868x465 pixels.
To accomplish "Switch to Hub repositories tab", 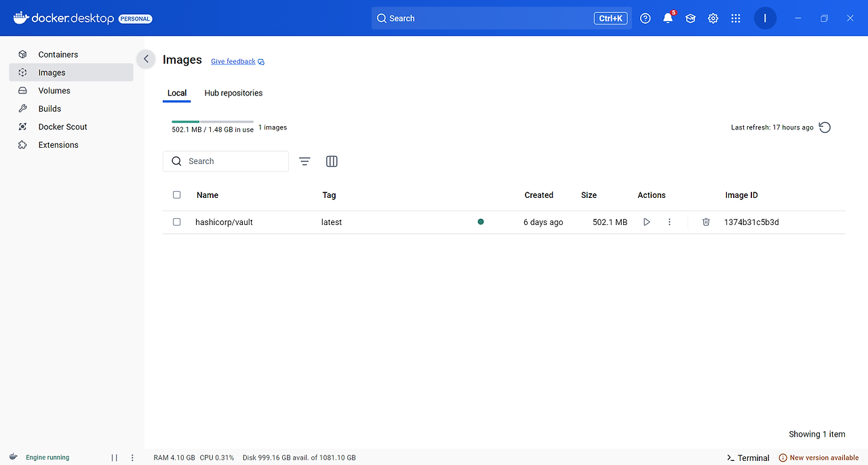I will (233, 93).
